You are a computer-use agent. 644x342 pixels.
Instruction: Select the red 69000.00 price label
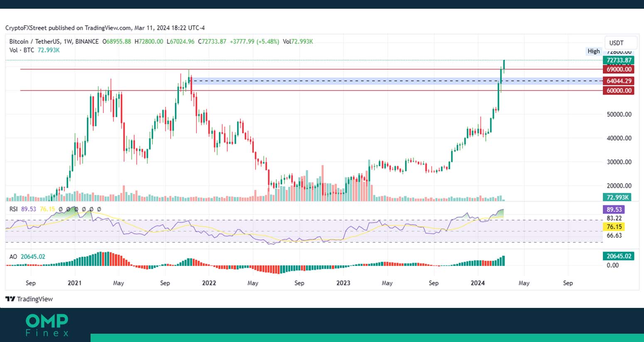pyautogui.click(x=619, y=69)
